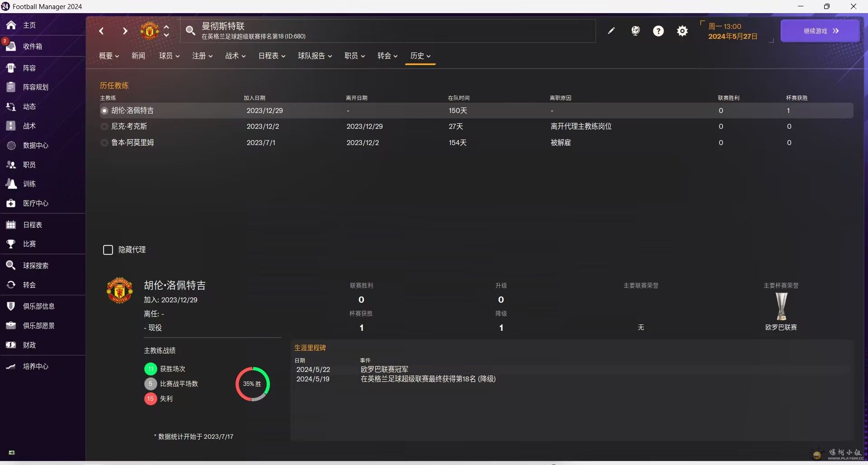Click club badge beside 胡伦·洛佩特吉 profile
Screen dimensions: 868x465
[119, 290]
